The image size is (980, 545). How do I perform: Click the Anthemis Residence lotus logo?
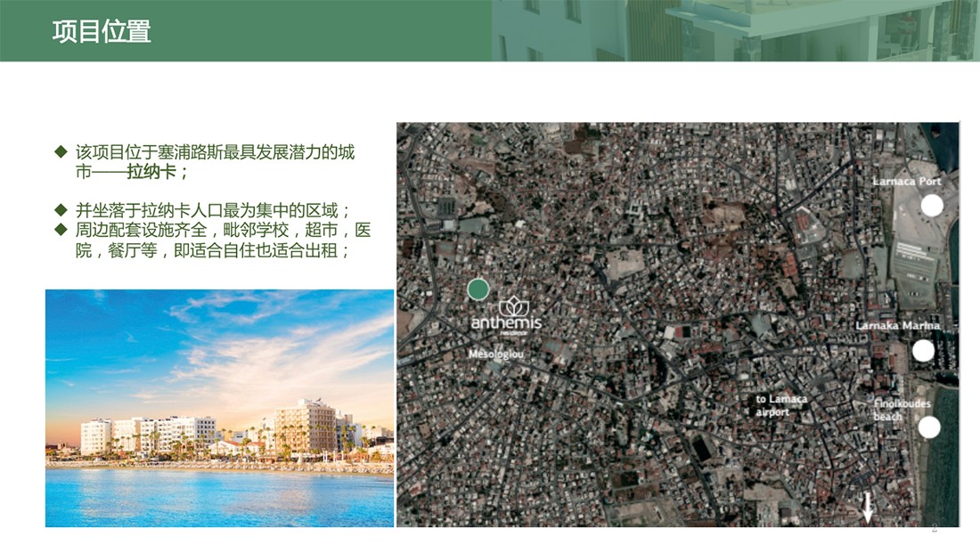click(515, 306)
